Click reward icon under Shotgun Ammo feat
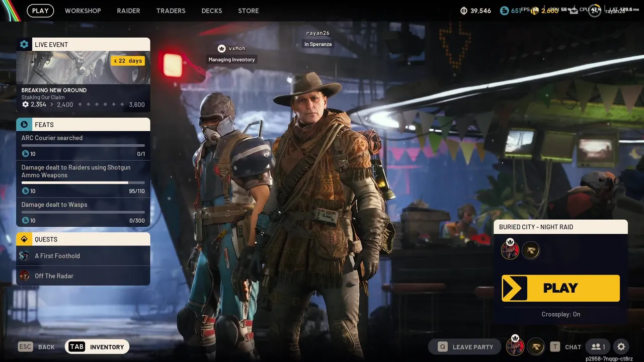This screenshot has width=644, height=362. [x=25, y=191]
